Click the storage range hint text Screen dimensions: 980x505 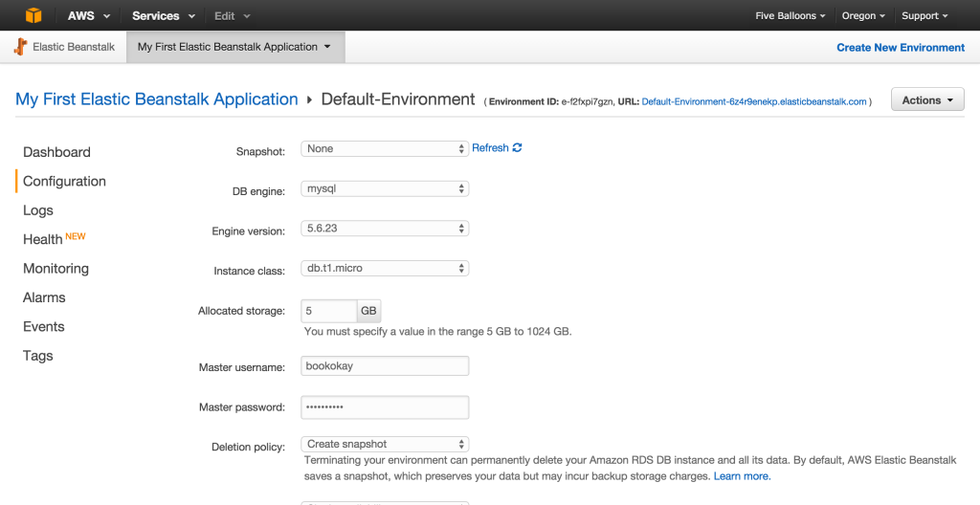click(438, 332)
